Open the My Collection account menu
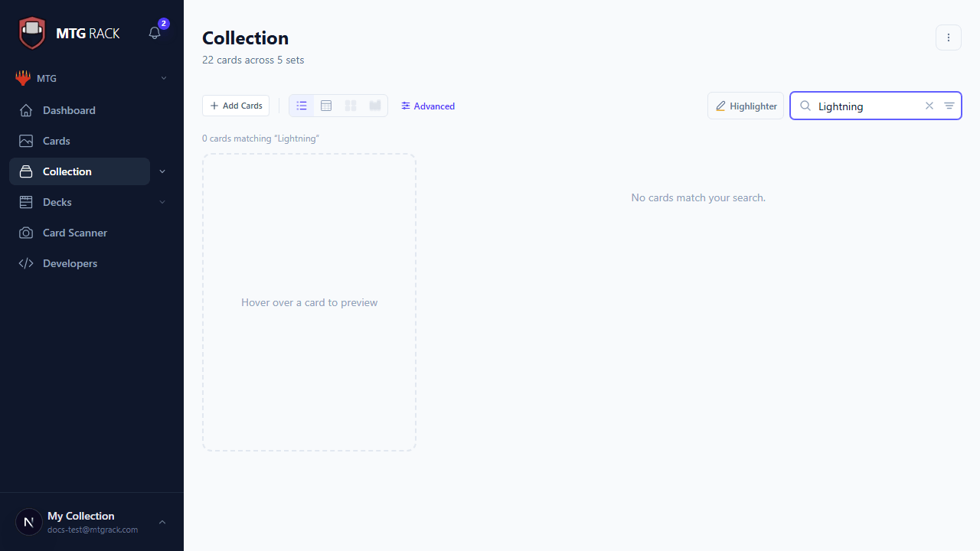980x551 pixels. click(92, 522)
